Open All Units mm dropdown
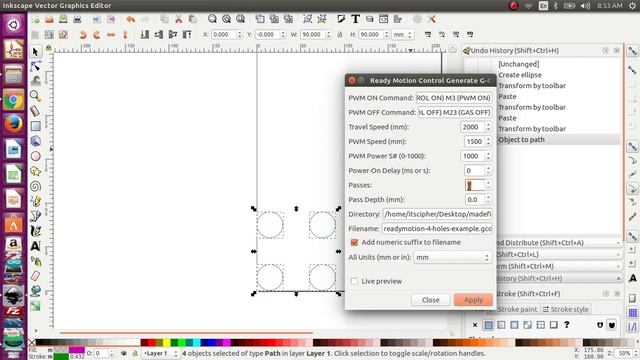Screen dimensions: 640x360 [x=453, y=258]
